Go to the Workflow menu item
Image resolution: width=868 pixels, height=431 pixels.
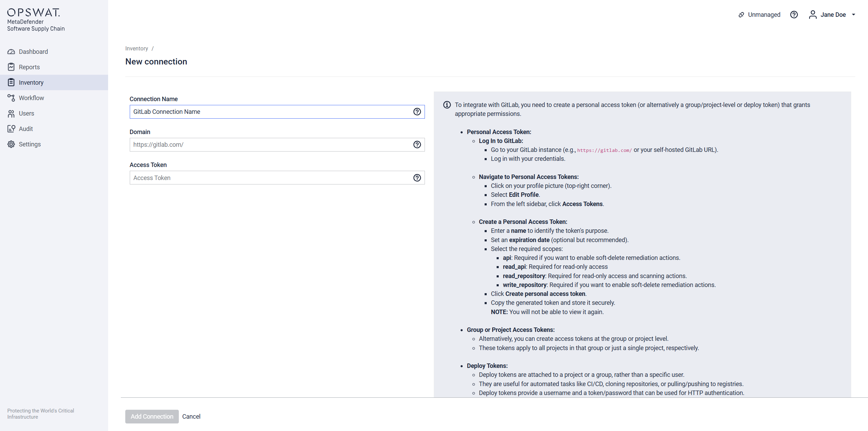coord(54,98)
